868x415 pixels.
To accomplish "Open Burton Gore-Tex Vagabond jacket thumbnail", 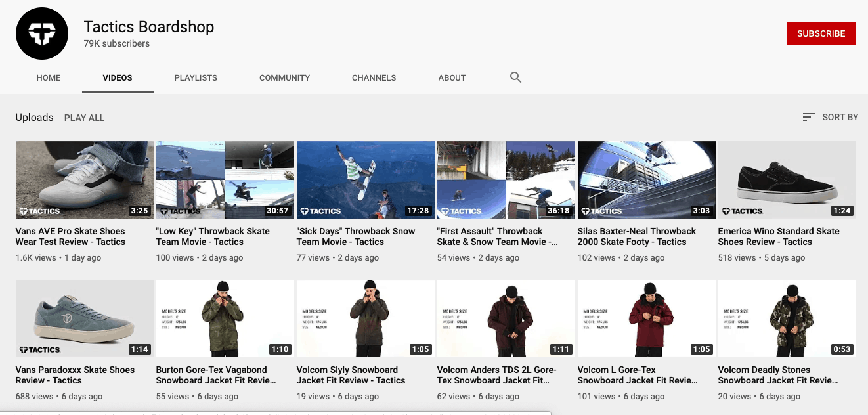I will coord(225,318).
